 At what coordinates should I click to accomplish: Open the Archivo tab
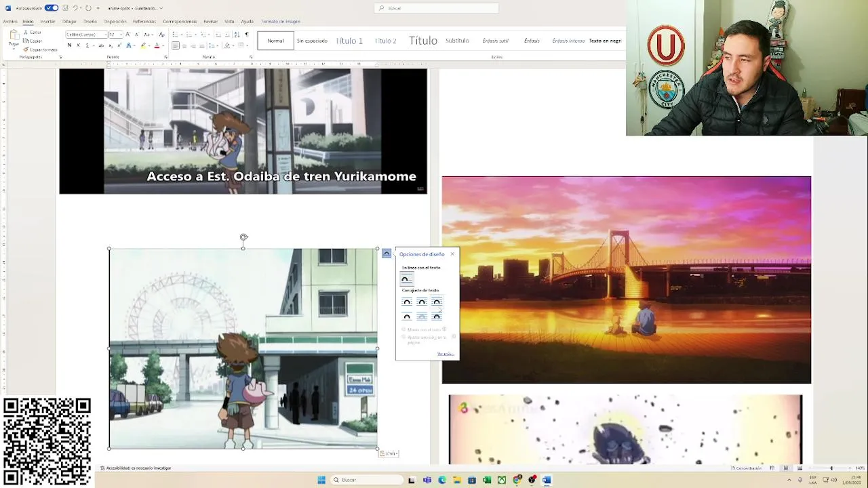tap(10, 22)
